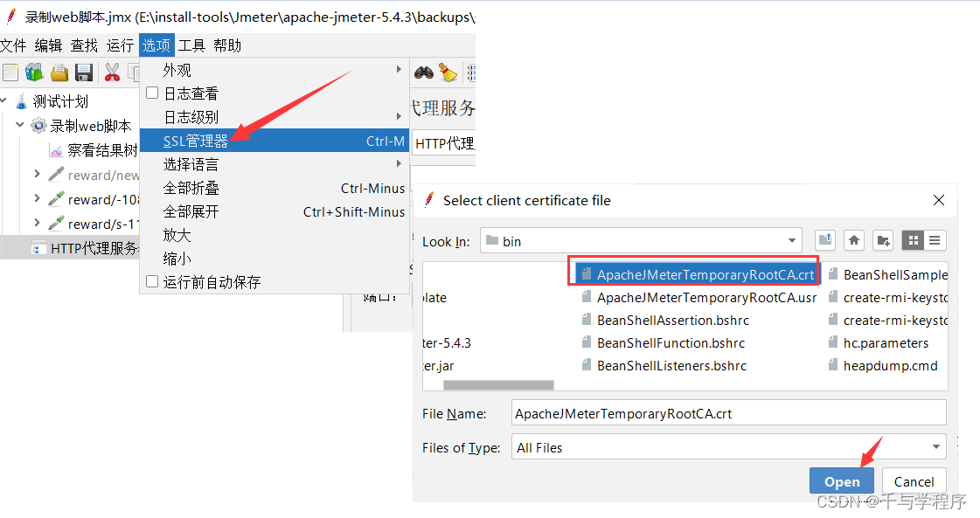Select ApacheJMeterTemporaryRootCA.usr file

pos(699,297)
